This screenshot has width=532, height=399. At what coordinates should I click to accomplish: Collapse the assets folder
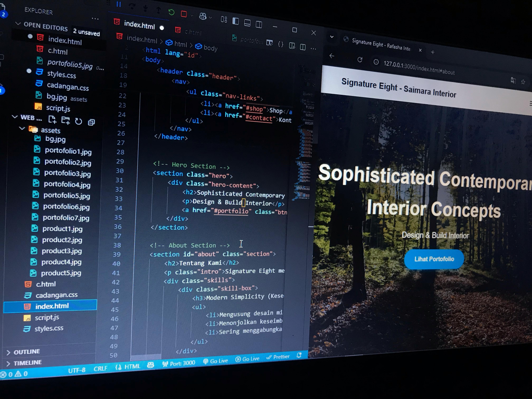(22, 128)
